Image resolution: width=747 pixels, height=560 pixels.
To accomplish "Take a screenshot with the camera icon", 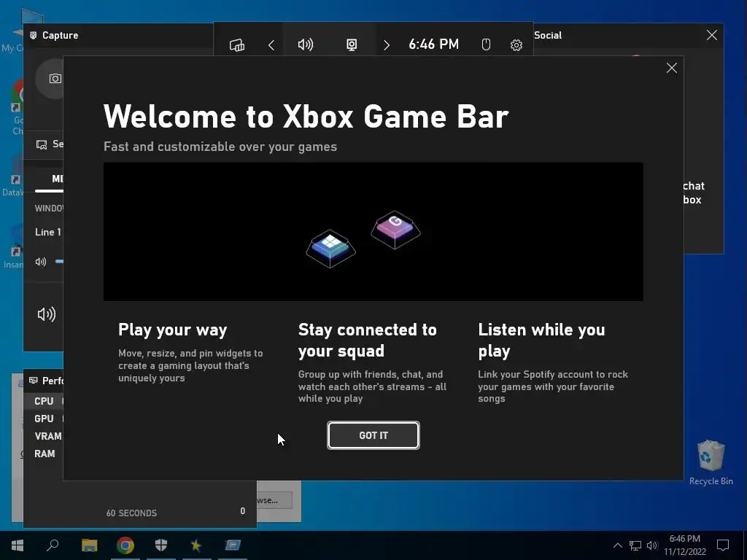I will (55, 79).
